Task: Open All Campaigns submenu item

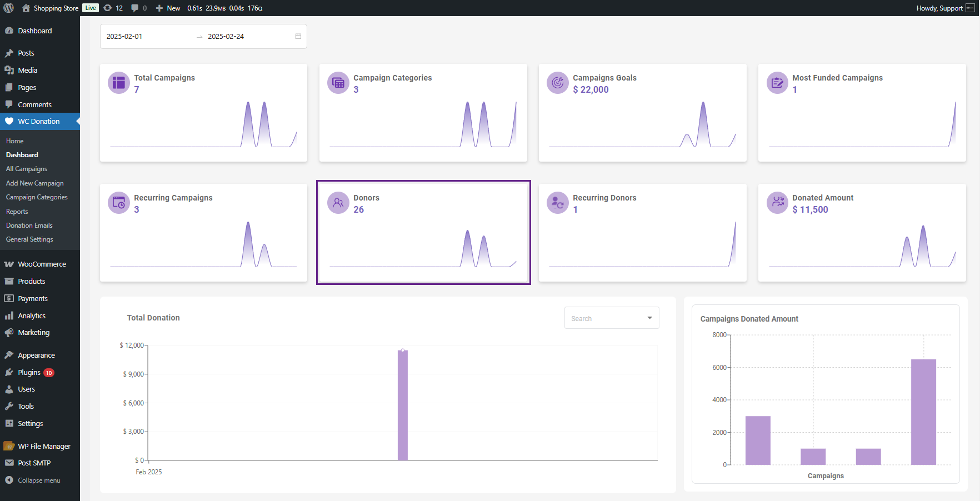Action: 27,169
